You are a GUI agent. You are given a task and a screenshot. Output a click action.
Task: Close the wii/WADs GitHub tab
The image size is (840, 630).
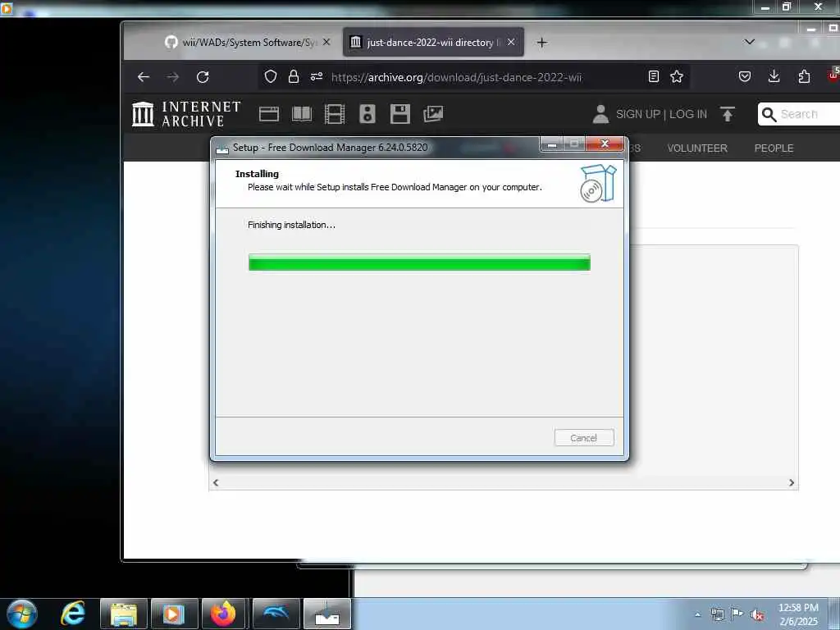point(326,42)
